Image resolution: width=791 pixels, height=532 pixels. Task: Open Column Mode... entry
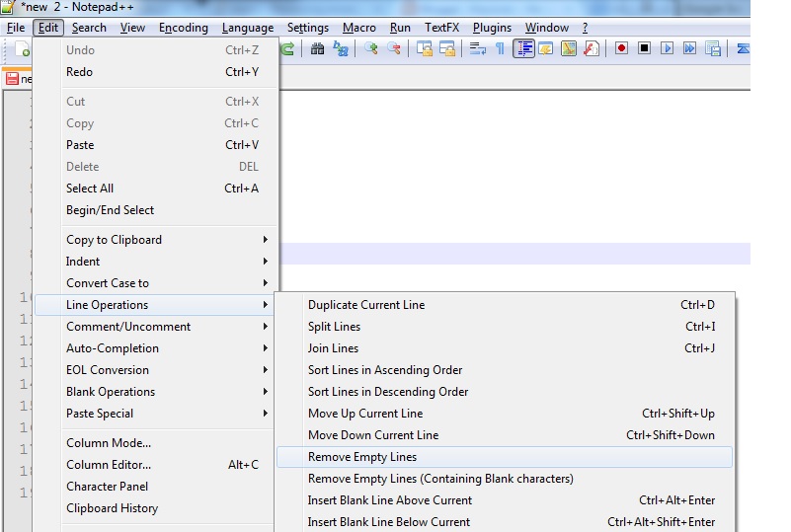(154, 443)
